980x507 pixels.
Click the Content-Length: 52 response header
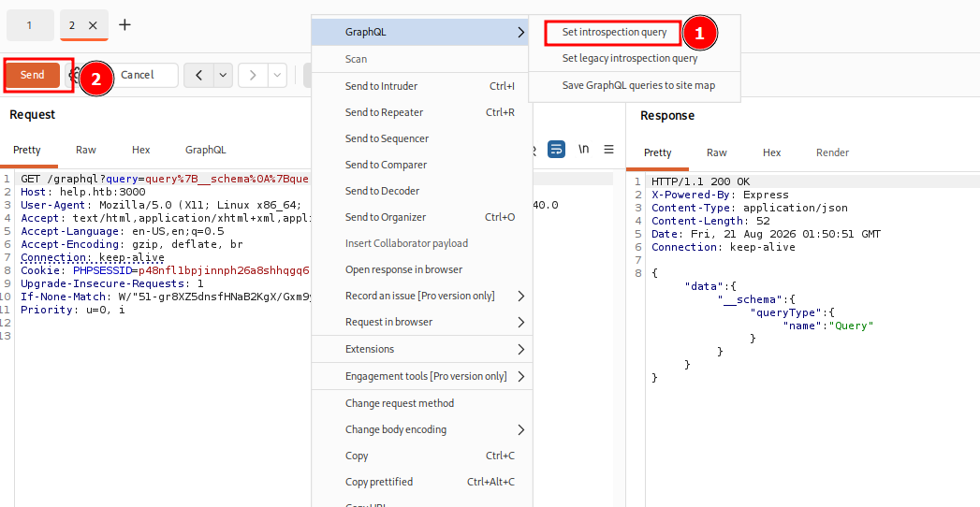(x=710, y=221)
